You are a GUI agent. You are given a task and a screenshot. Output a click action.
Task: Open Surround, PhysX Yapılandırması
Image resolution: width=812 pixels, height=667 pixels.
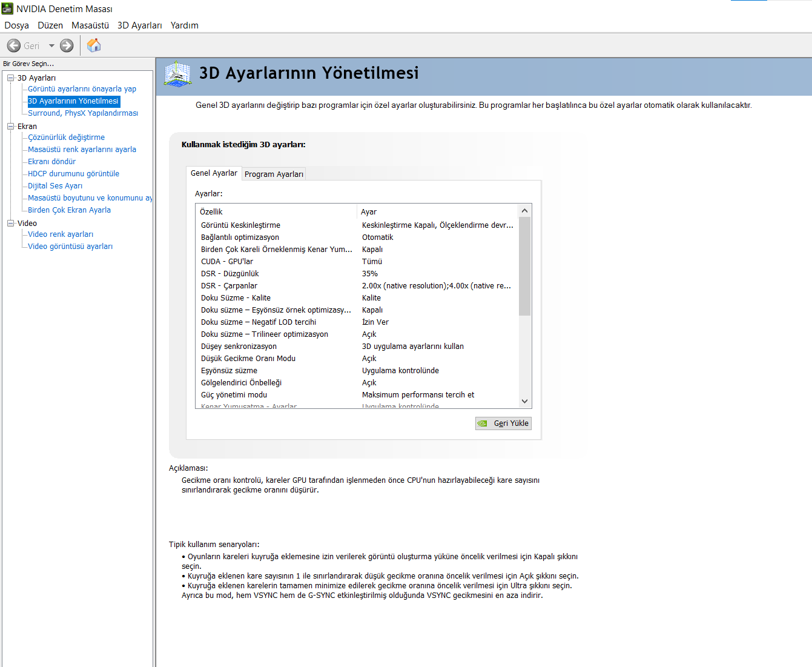(83, 113)
